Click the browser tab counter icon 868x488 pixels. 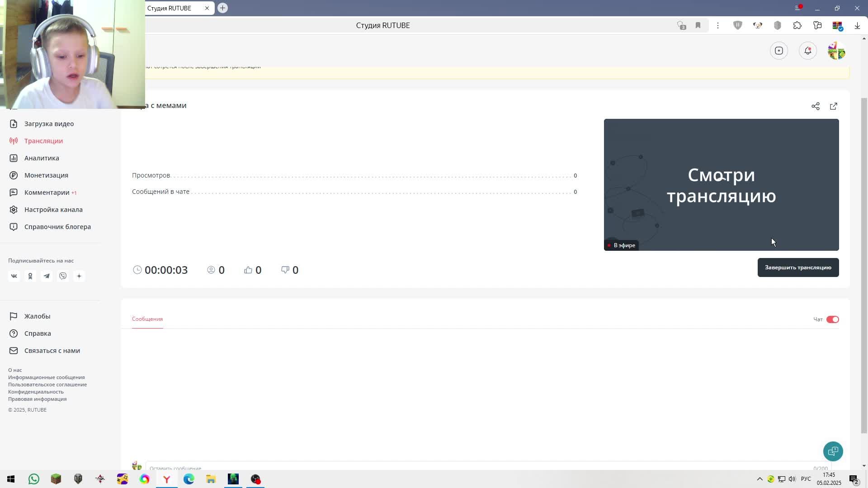681,25
